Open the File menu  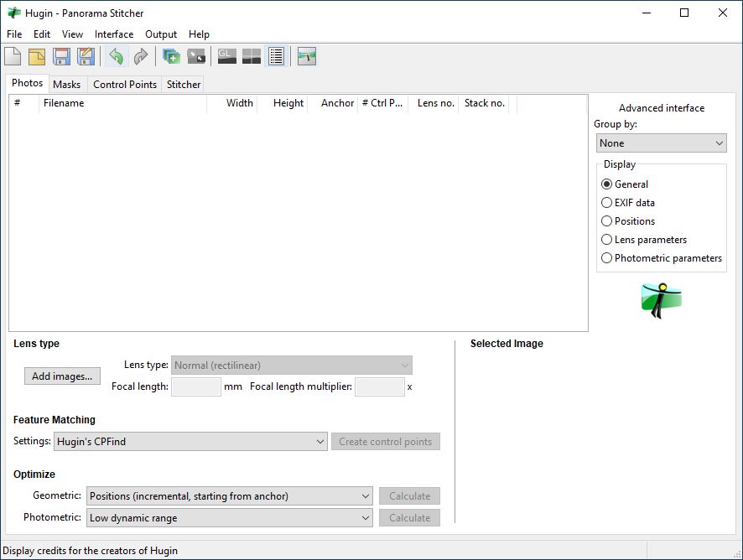(x=14, y=34)
